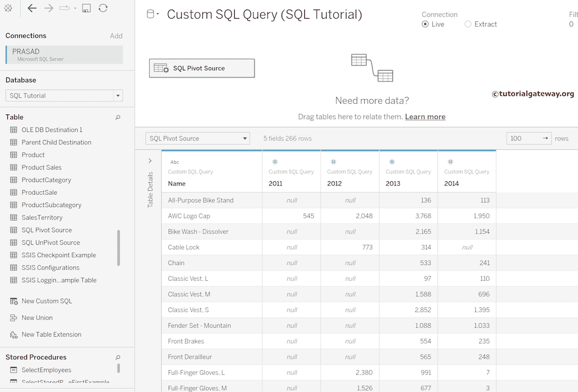Viewport: 578px width, 392px height.
Task: Click the back arrow in toolbar
Action: [x=32, y=8]
